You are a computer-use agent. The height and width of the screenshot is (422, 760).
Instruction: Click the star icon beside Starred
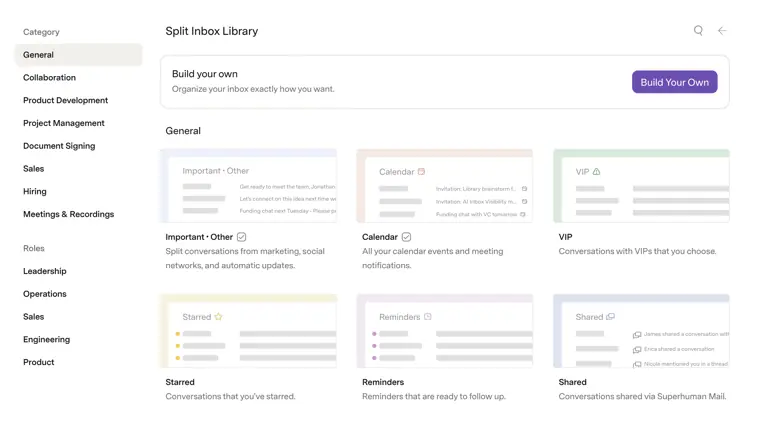click(x=218, y=316)
